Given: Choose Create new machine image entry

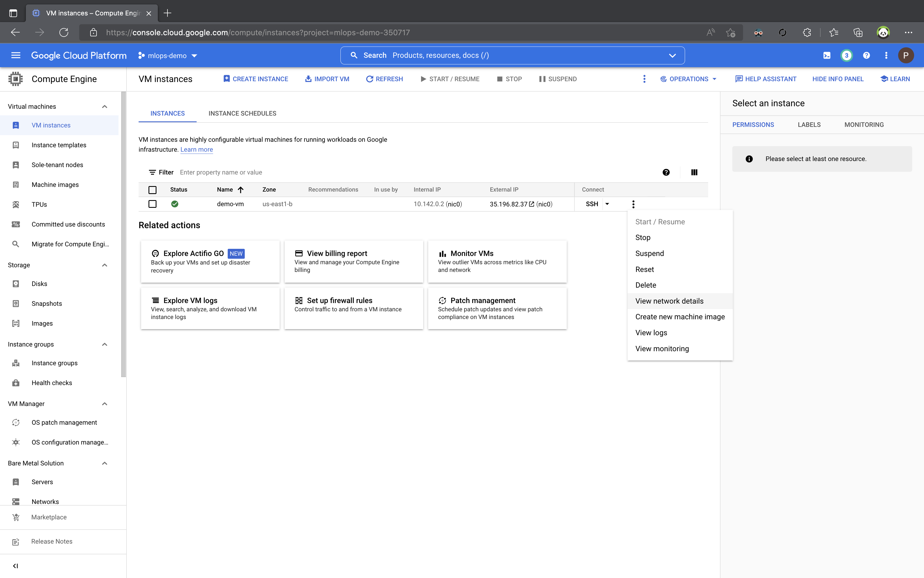Looking at the screenshot, I should [680, 317].
